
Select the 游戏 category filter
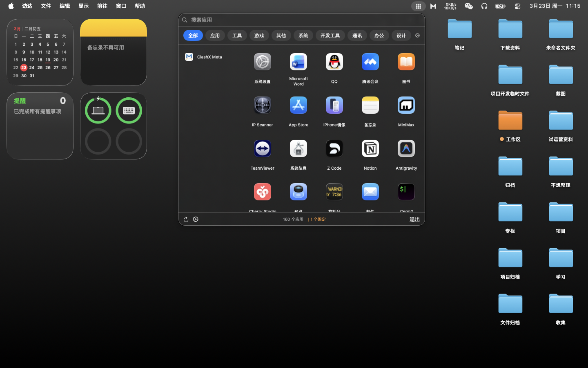pyautogui.click(x=259, y=36)
